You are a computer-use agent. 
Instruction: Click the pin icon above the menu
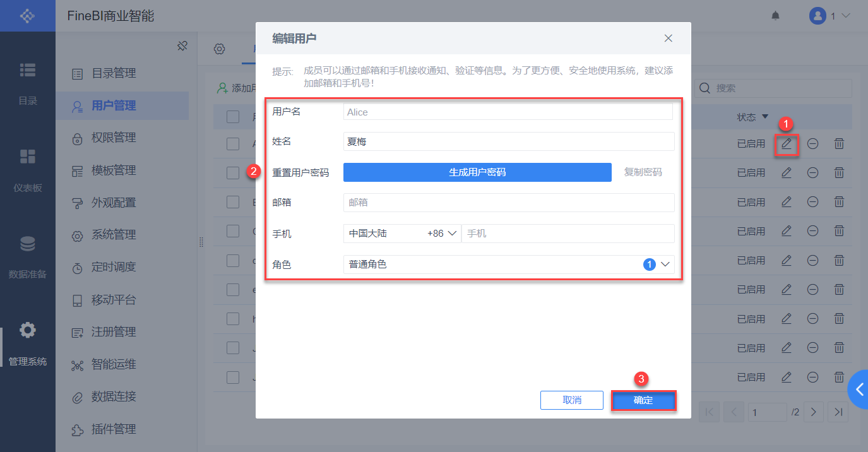(x=182, y=45)
